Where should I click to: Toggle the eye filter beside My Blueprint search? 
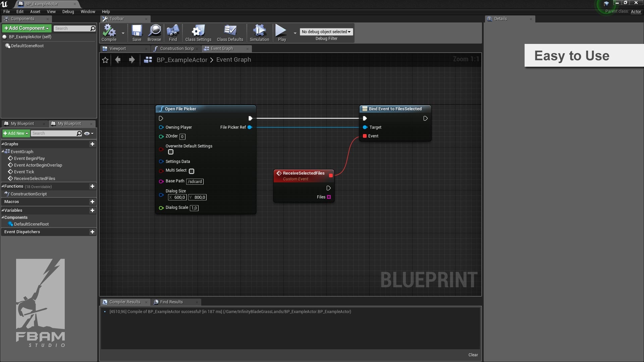[87, 133]
